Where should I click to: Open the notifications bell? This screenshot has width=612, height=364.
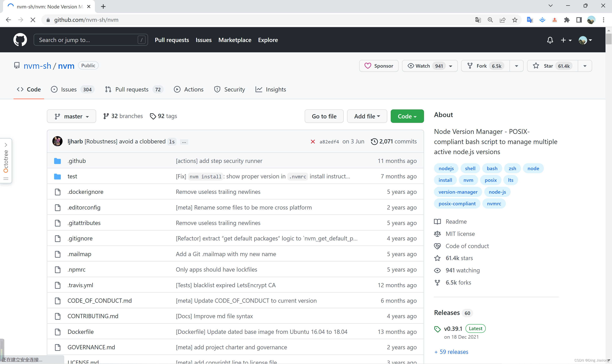[x=550, y=40]
